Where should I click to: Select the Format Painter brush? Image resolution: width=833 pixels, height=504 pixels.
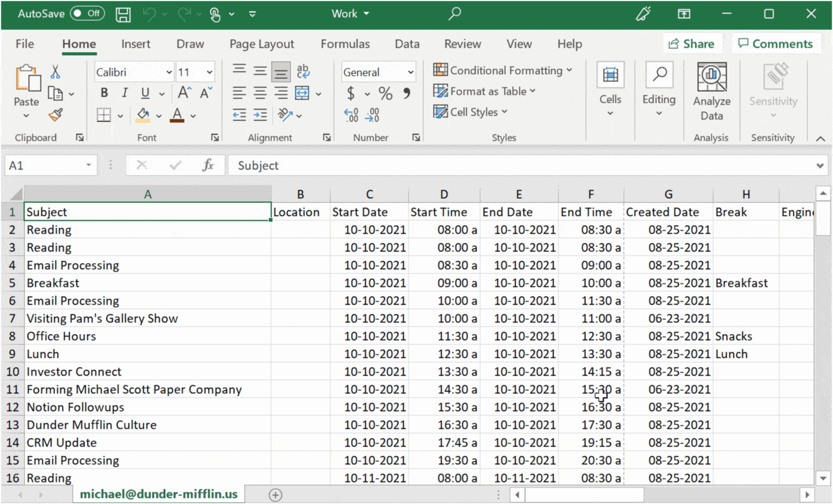pyautogui.click(x=56, y=114)
